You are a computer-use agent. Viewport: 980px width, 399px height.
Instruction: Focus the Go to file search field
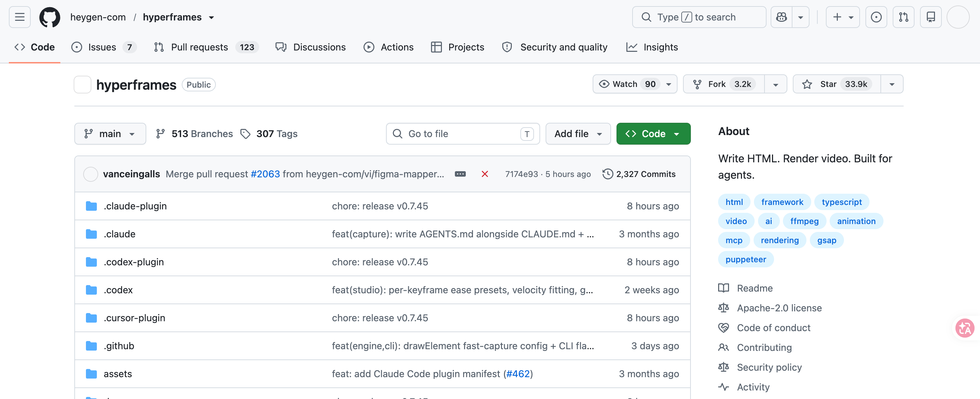click(463, 134)
